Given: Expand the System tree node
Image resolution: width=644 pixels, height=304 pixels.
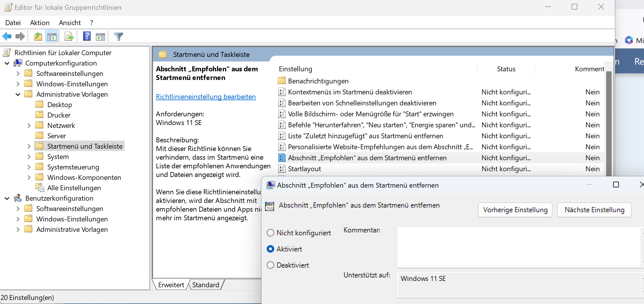Looking at the screenshot, I should click(29, 157).
